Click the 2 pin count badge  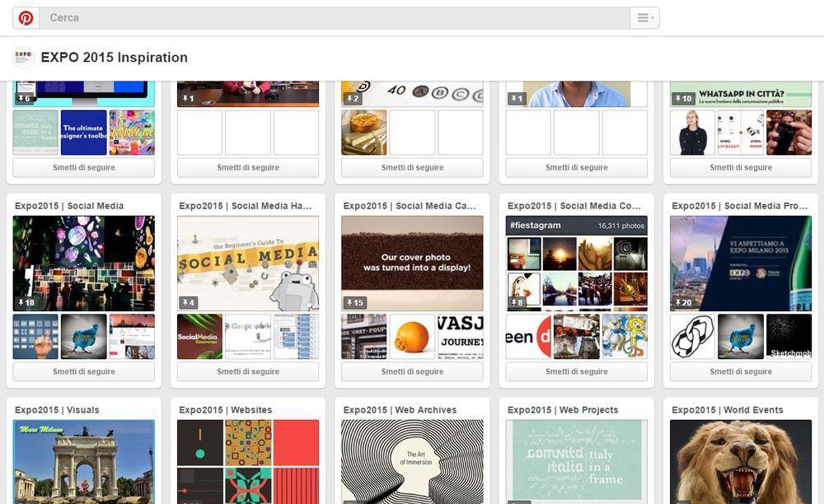[x=353, y=98]
